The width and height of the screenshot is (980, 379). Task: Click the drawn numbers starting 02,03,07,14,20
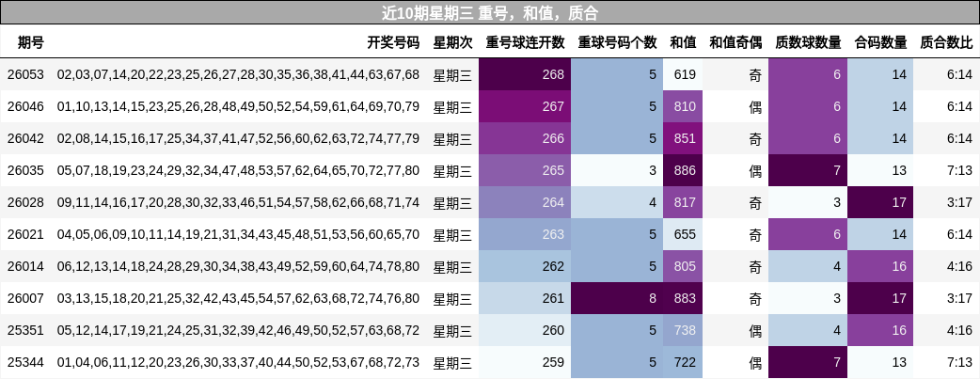click(x=238, y=74)
